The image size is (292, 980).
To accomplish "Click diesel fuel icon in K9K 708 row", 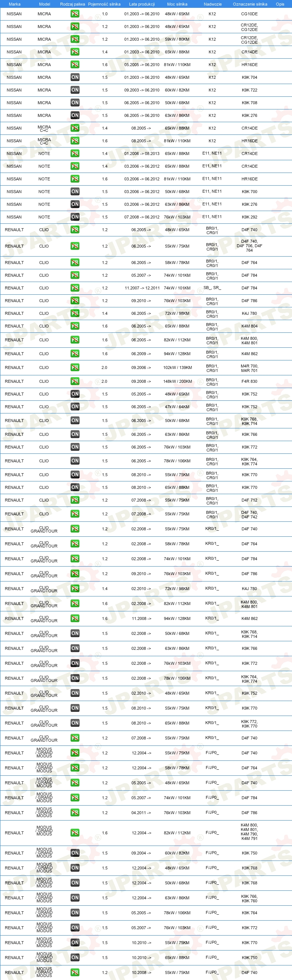I will tap(75, 103).
